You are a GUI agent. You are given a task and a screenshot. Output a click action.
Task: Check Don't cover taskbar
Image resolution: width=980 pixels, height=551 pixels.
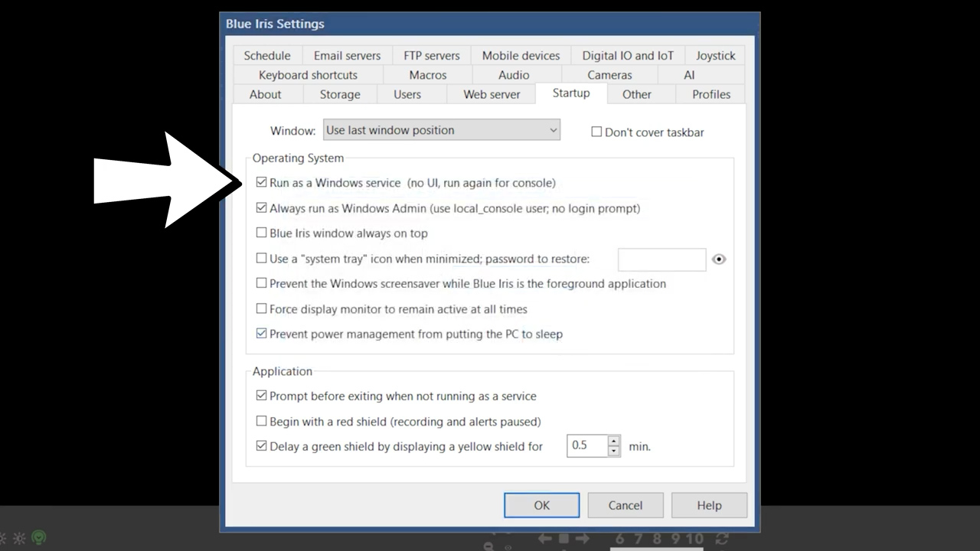pyautogui.click(x=596, y=132)
